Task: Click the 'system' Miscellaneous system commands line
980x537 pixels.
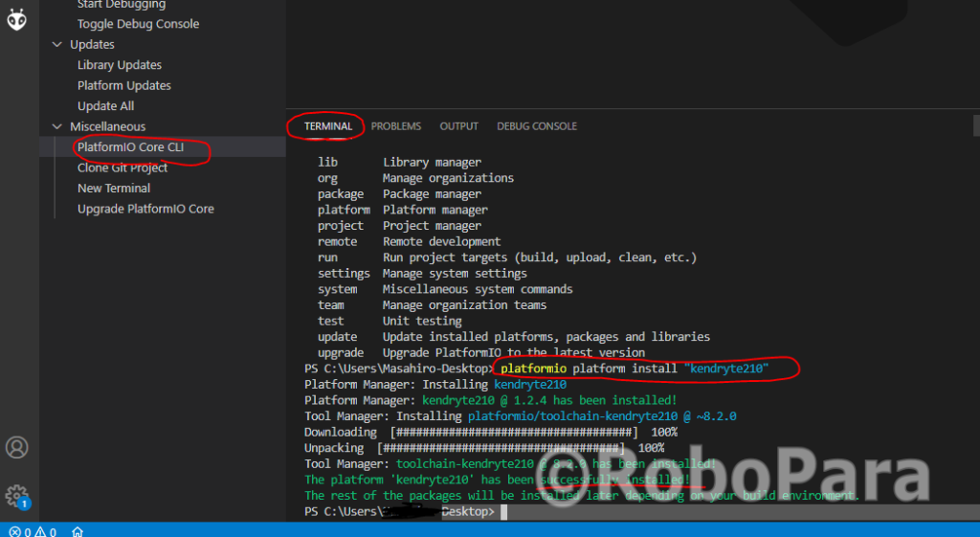Action: click(x=445, y=289)
